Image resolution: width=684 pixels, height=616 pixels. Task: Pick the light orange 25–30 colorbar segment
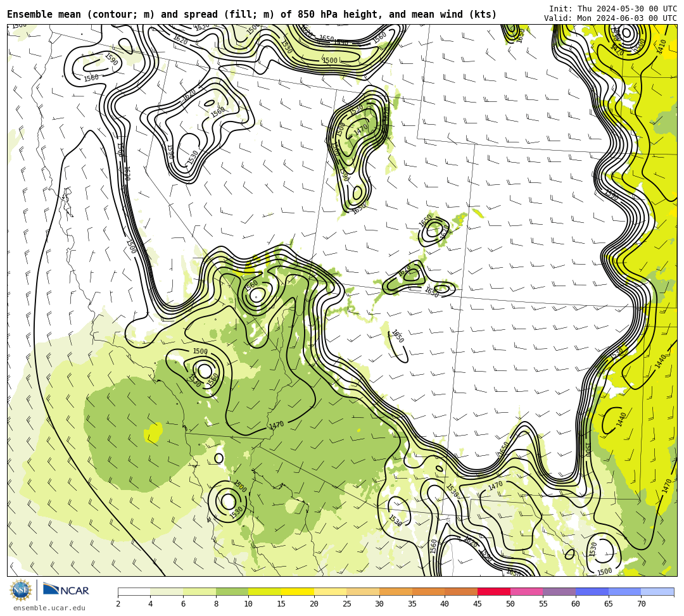click(x=363, y=591)
